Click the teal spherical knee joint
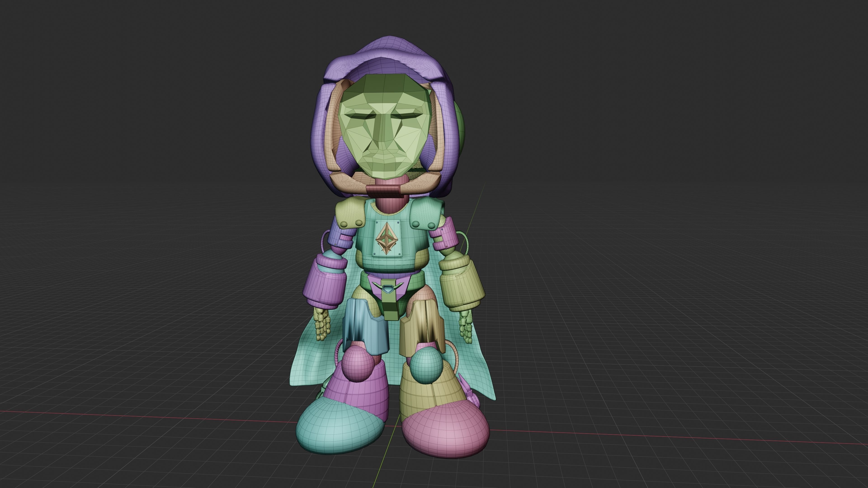This screenshot has width=868, height=488. [x=427, y=366]
